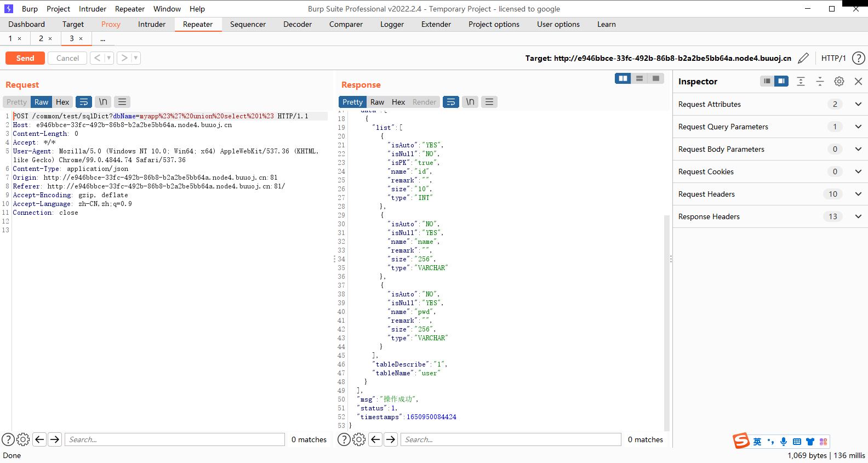
Task: Go forward in request history
Action: [124, 58]
